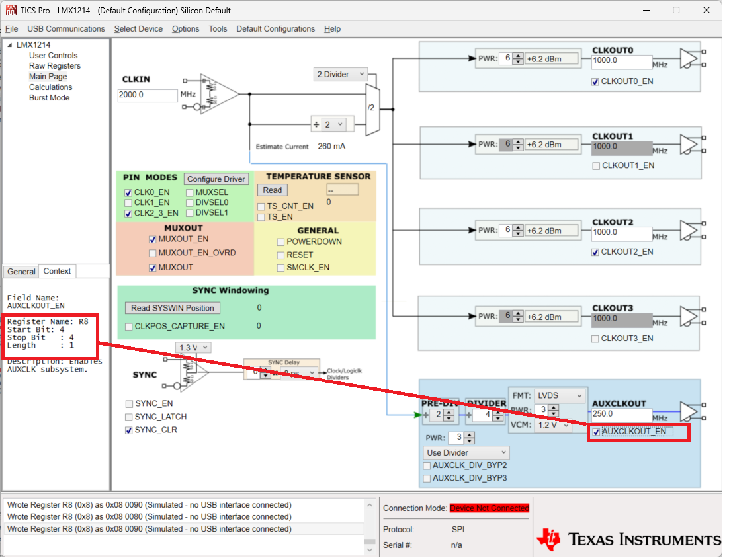Enable the CLKOUT1_EN checkbox
This screenshot has width=729, height=560.
click(x=596, y=166)
